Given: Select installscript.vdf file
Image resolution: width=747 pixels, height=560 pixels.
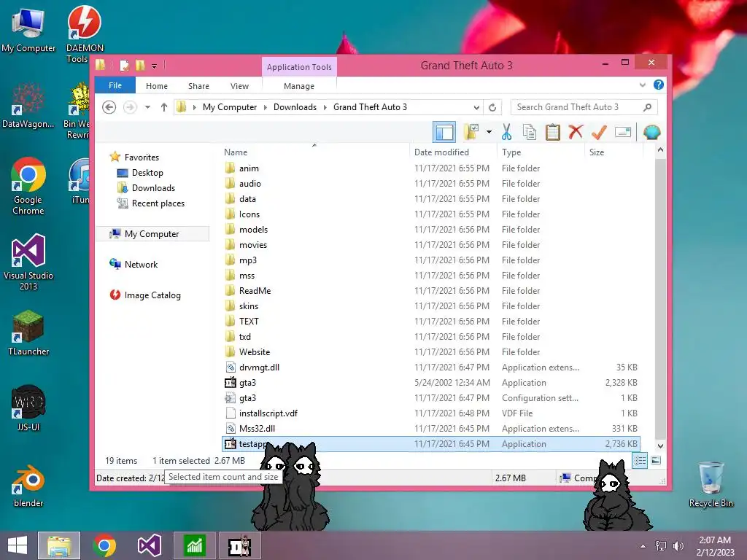Looking at the screenshot, I should pos(431,413).
